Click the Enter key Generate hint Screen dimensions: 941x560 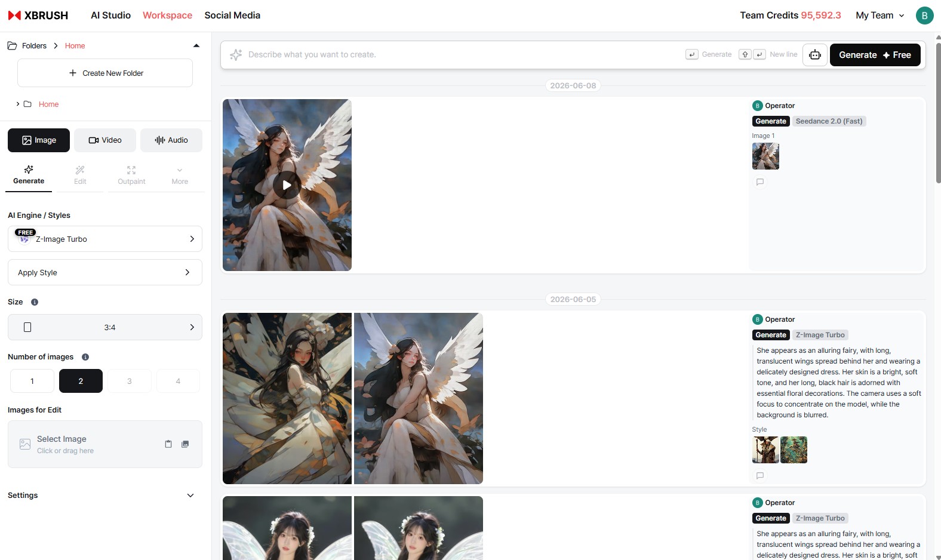(x=709, y=54)
